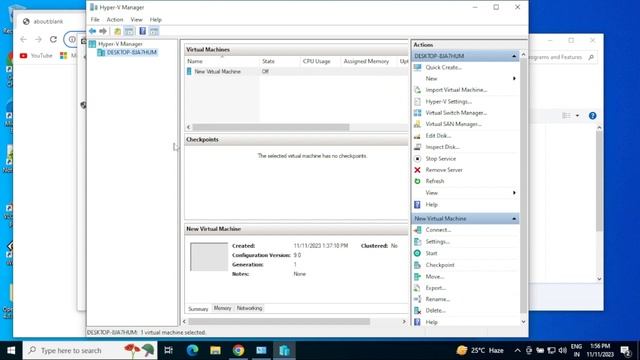Screen dimensions: 640x360
Task: Expand the View submenu arrow in Actions
Action: coord(514,193)
